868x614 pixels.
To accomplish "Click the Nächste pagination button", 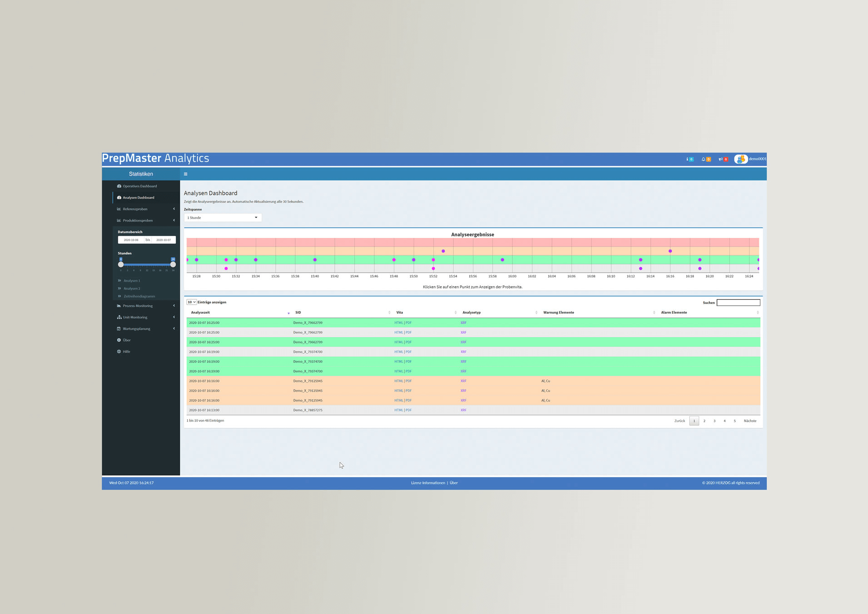I will pyautogui.click(x=750, y=421).
